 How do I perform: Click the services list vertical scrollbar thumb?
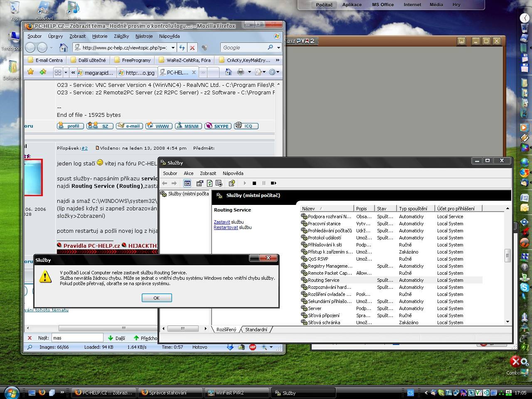[x=507, y=255]
